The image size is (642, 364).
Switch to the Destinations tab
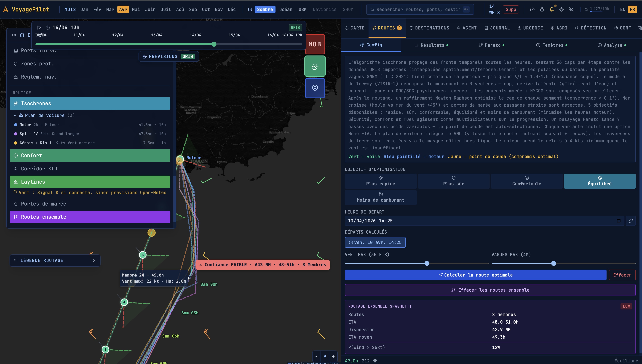[x=429, y=28]
